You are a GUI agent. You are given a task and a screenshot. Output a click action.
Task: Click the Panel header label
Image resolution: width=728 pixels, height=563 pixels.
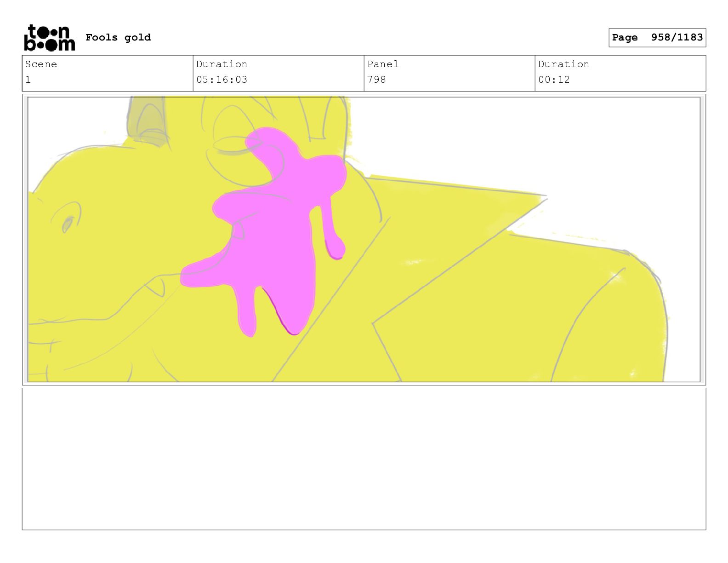(x=383, y=64)
